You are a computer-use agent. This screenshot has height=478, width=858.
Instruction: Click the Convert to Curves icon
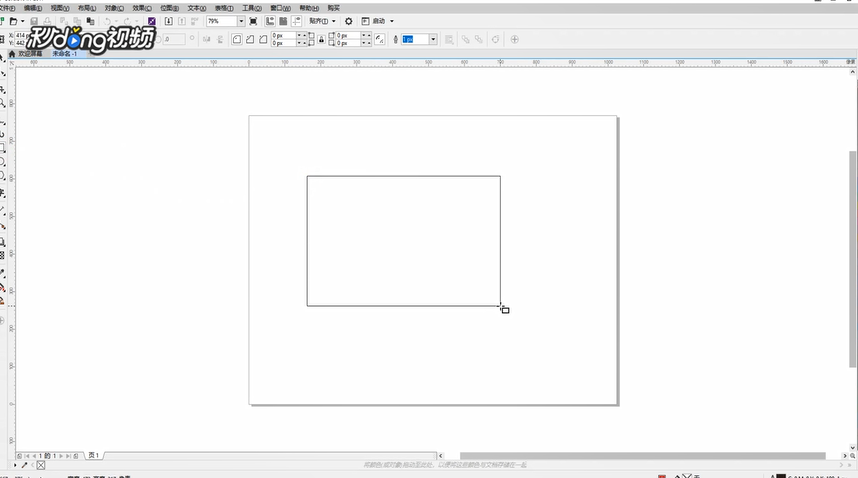(x=495, y=39)
